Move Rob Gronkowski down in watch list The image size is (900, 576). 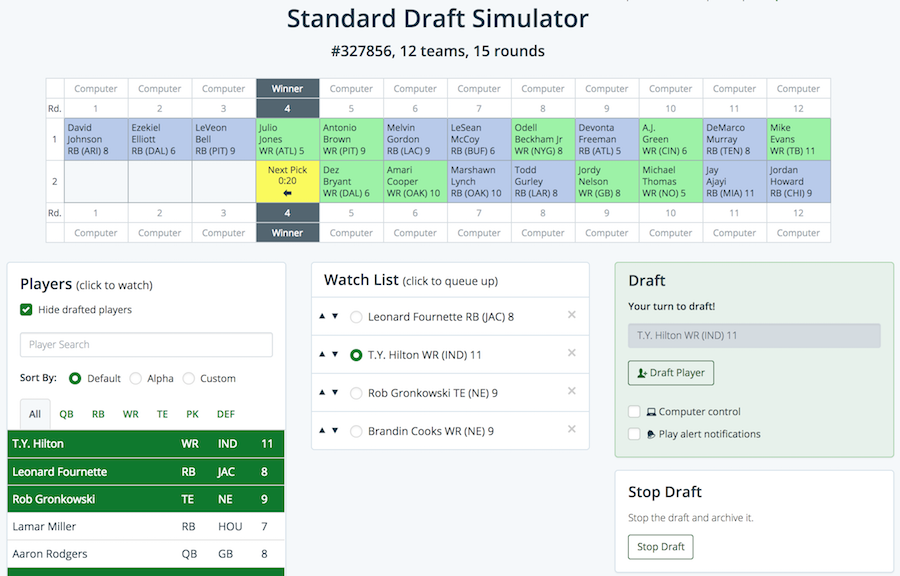335,392
